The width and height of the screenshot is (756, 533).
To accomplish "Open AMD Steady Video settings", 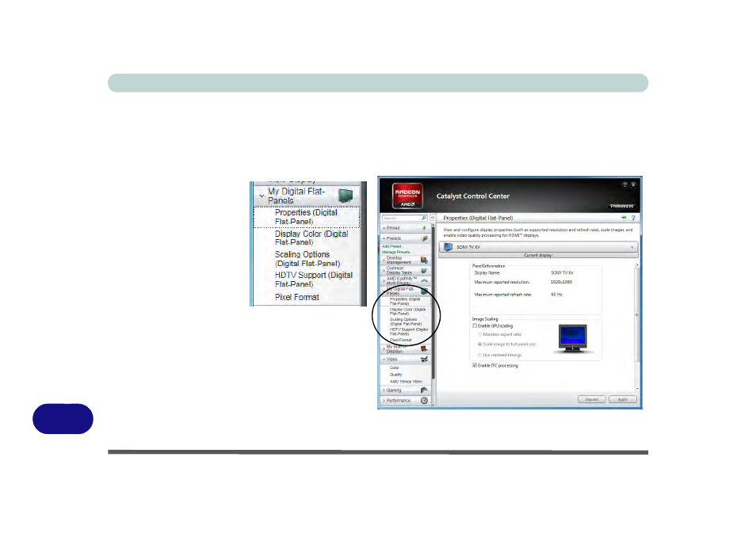I will pyautogui.click(x=406, y=382).
